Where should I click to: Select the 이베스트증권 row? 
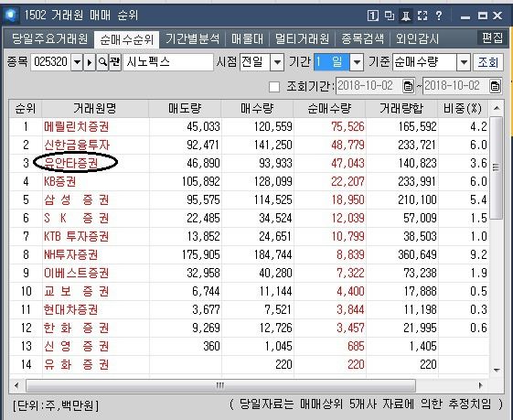pyautogui.click(x=249, y=274)
